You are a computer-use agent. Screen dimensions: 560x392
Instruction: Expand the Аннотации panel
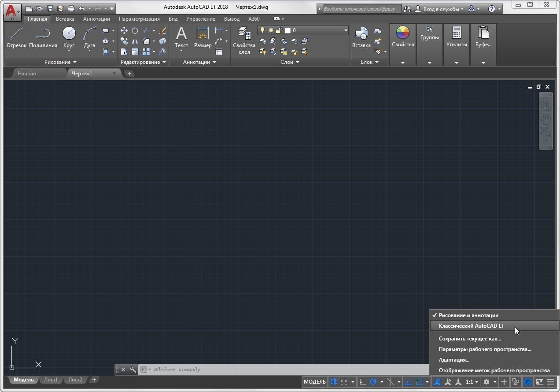pyautogui.click(x=199, y=62)
